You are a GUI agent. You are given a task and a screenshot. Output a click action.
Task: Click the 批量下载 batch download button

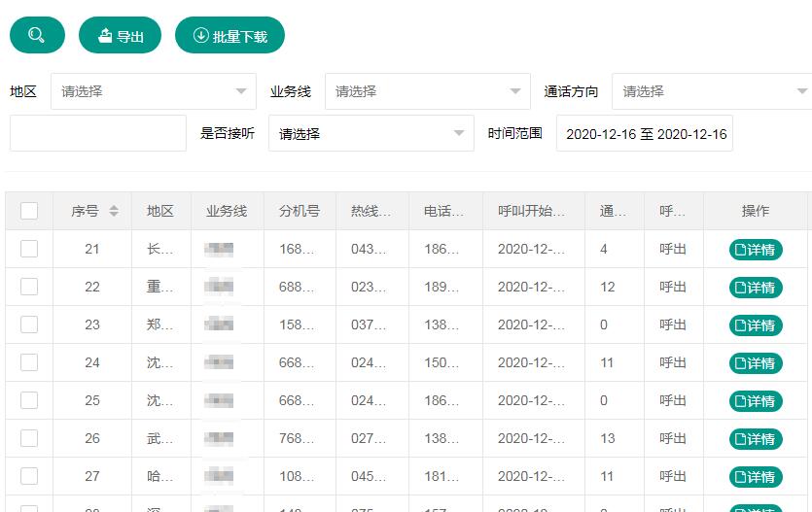229,36
